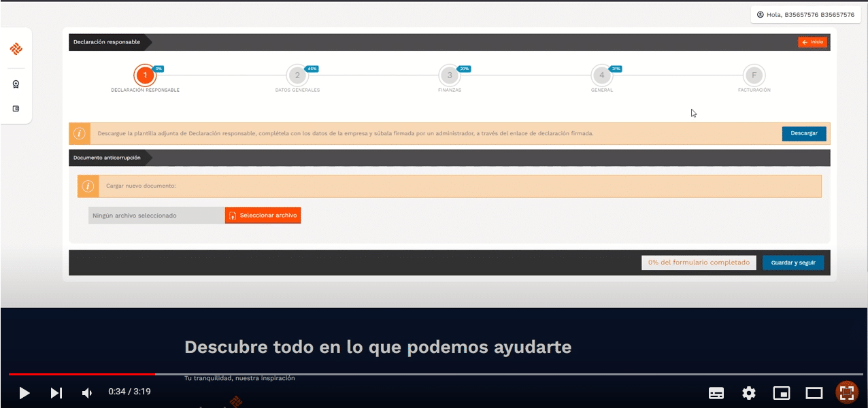Viewport: 868px width, 408px height.
Task: Go to step F Facturación
Action: click(x=754, y=75)
